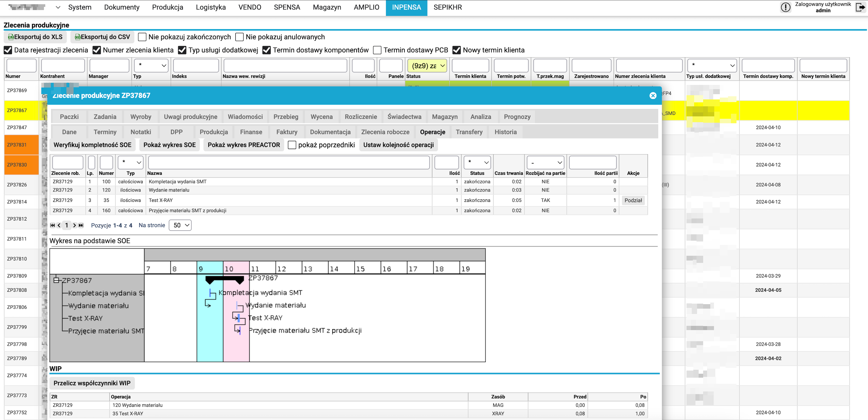
Task: Switch to the Wyroby tab
Action: pos(141,117)
